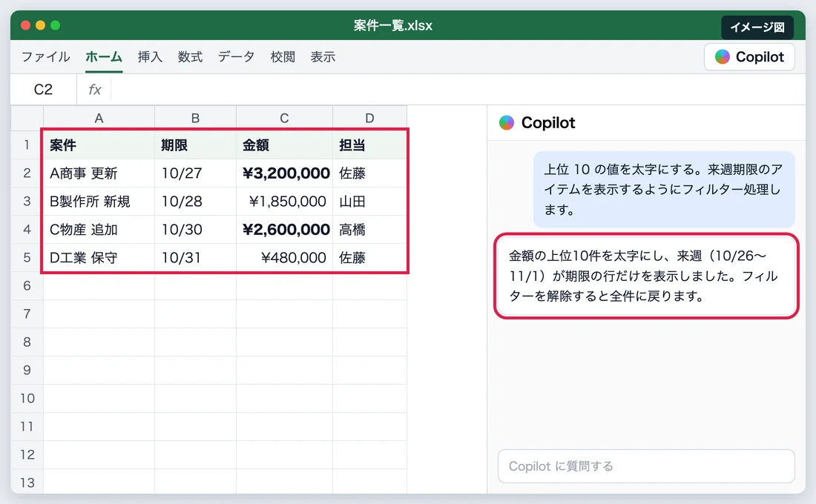Screen dimensions: 816x504
Task: Select the amount cell ¥3,200,000
Action: pos(284,173)
